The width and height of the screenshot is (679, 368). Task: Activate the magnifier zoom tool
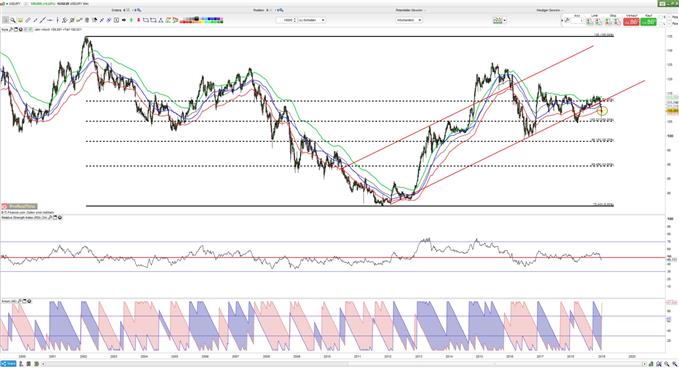[x=13, y=20]
